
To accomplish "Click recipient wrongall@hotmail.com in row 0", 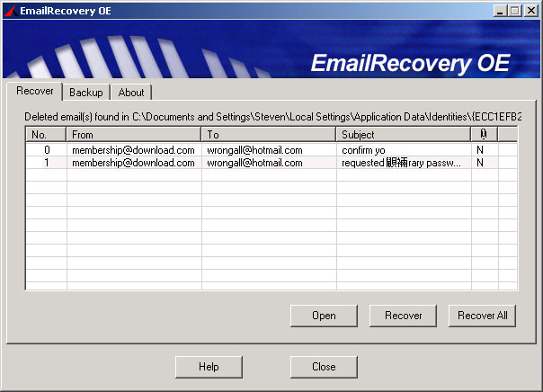I will coord(254,150).
